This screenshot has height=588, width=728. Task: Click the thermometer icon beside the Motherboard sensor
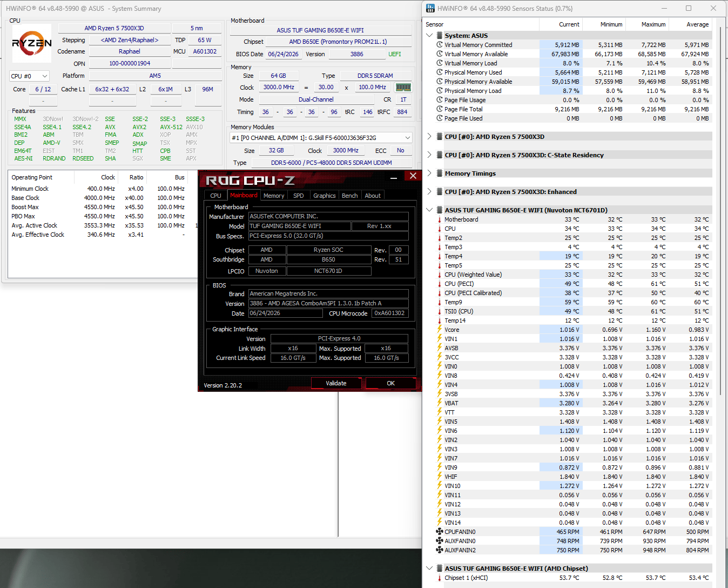point(440,219)
